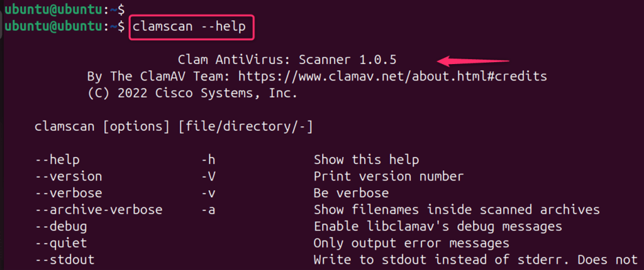Click the highlighted clamscan --help command

(x=192, y=28)
